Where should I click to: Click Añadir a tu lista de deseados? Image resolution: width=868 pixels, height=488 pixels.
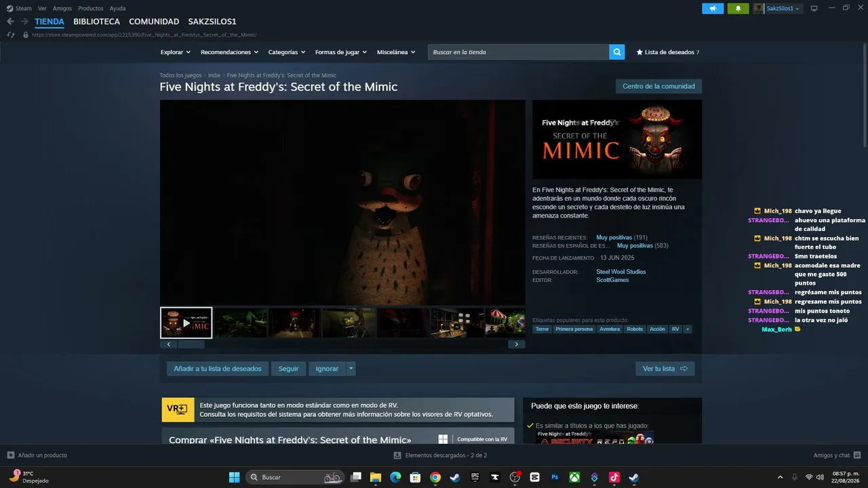(218, 369)
